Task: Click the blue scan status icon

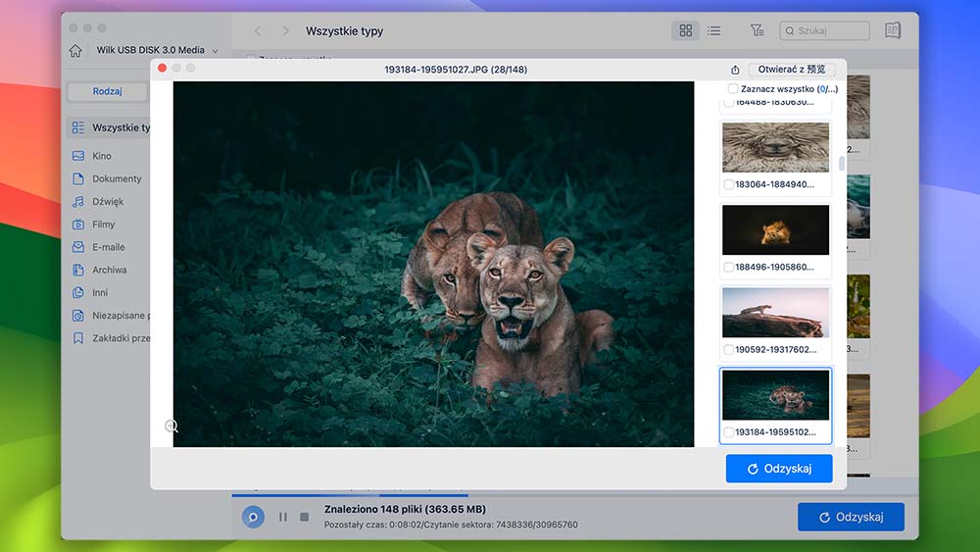Action: 253,517
